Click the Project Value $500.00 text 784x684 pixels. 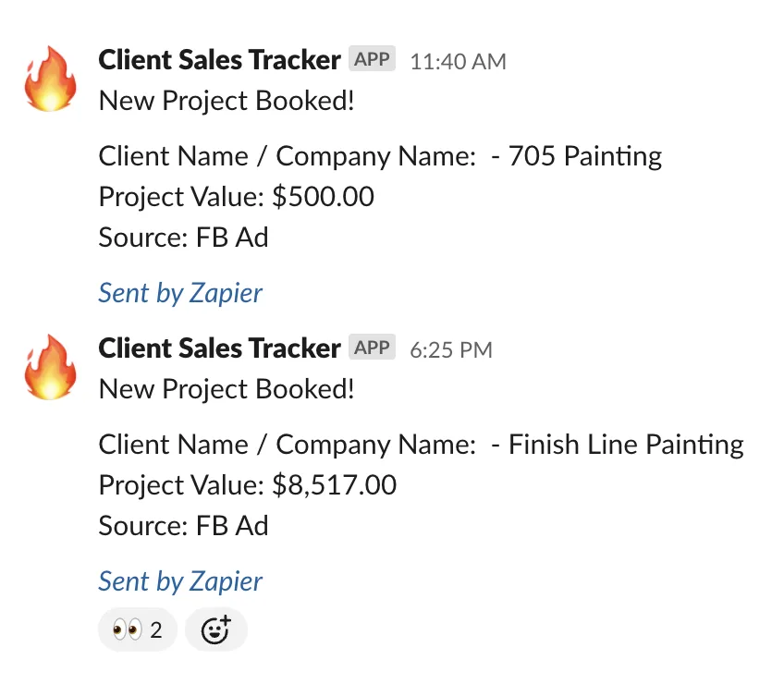point(236,197)
